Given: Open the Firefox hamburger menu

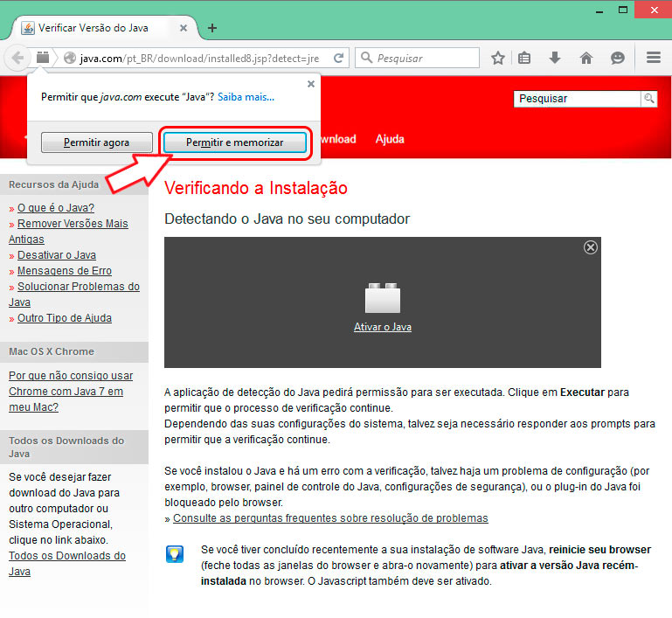Looking at the screenshot, I should coord(653,58).
